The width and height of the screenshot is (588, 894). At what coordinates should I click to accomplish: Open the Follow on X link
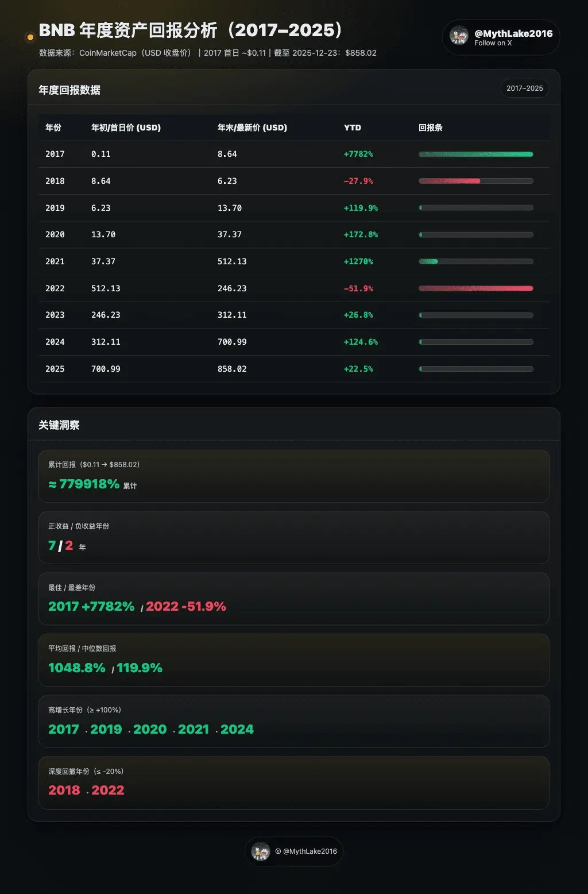tap(493, 43)
